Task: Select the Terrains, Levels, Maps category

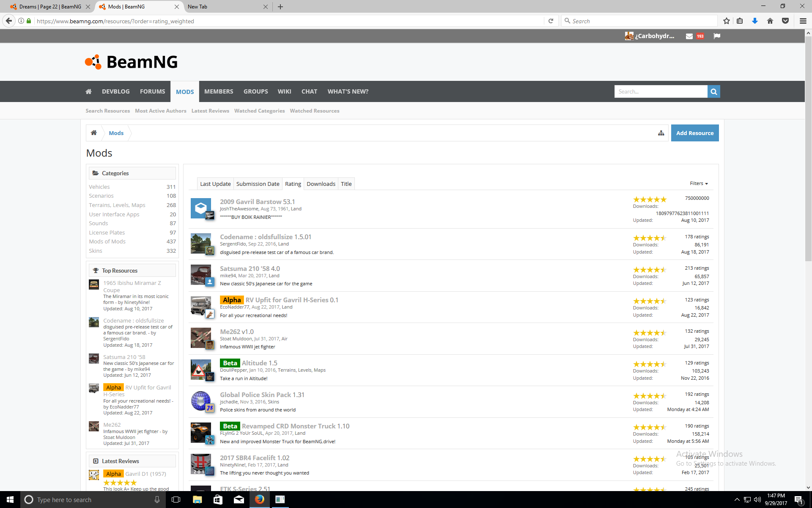Action: click(x=117, y=205)
